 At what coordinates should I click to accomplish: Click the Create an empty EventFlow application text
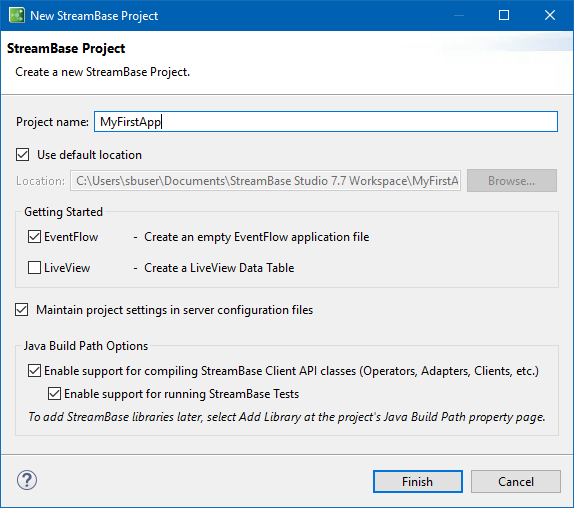(x=257, y=237)
